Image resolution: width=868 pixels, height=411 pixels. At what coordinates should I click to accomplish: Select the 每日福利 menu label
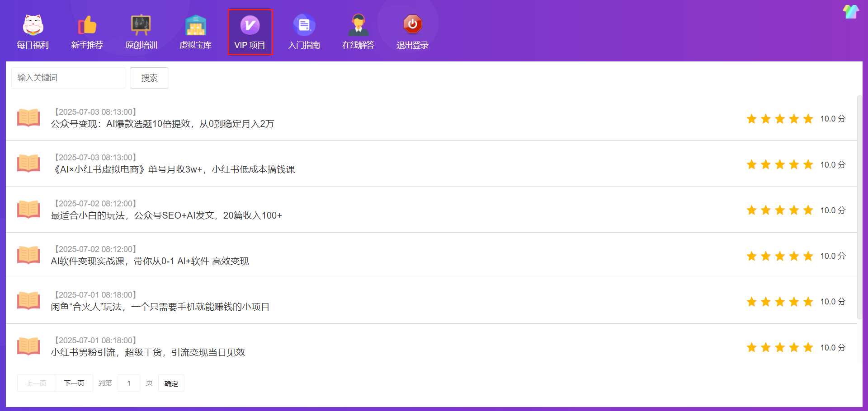tap(33, 45)
